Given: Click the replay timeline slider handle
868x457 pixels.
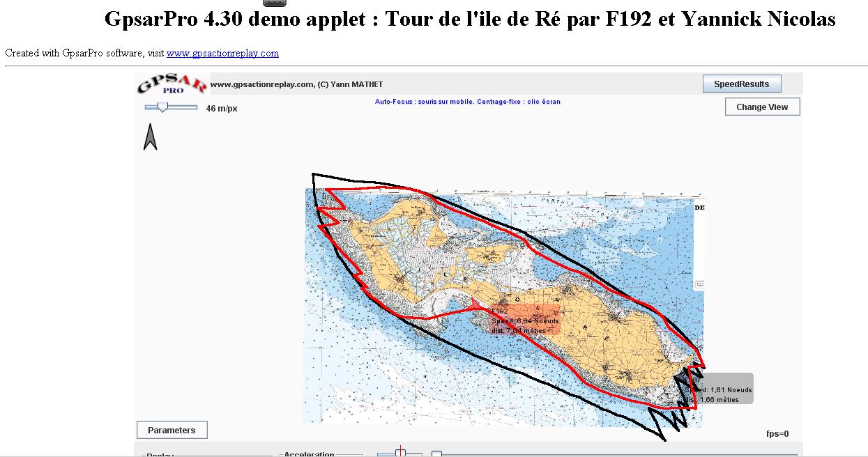Looking at the screenshot, I should [x=436, y=454].
